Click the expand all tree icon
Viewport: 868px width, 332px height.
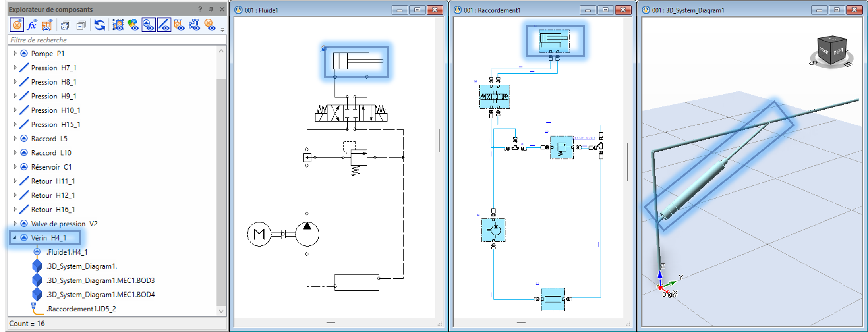[x=66, y=25]
